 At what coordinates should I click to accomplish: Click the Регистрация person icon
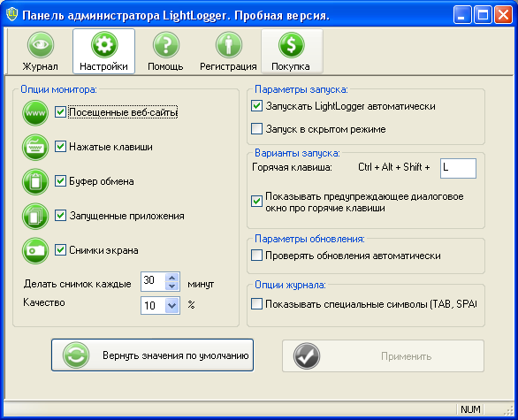(229, 45)
